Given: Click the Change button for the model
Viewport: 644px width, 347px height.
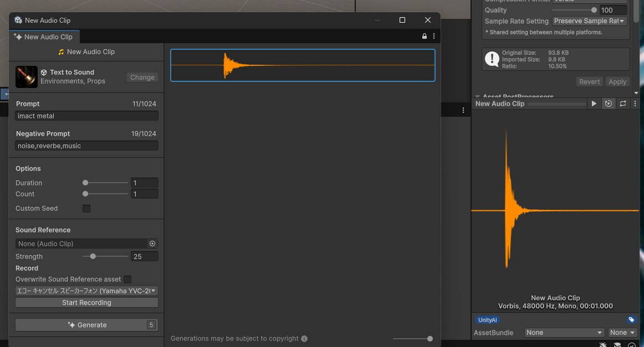Looking at the screenshot, I should [142, 77].
